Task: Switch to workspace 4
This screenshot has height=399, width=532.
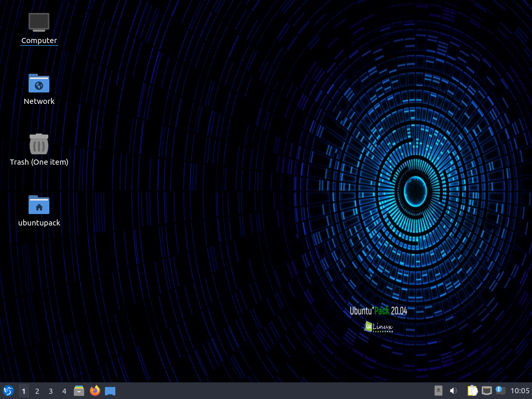Action: (x=64, y=391)
